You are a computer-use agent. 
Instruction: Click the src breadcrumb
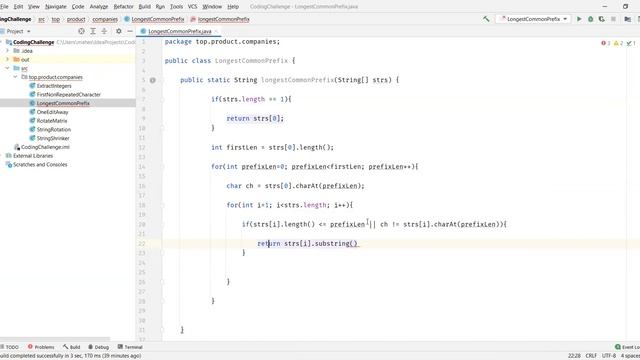point(41,19)
